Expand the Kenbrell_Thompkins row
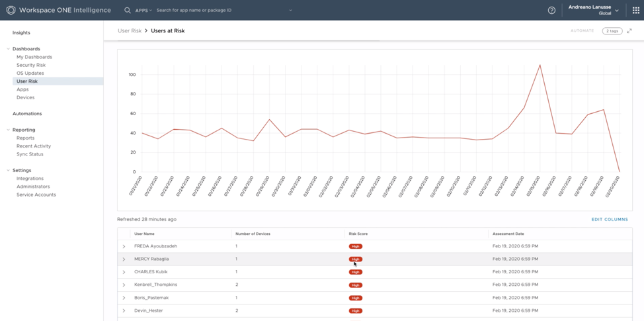Screen dimensions: 644x321 point(124,285)
